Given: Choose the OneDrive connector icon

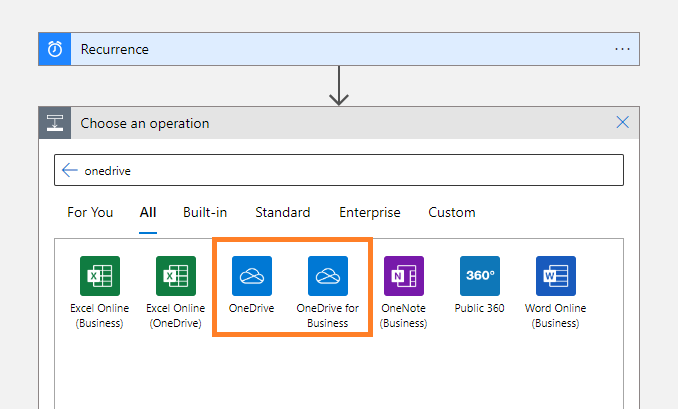Looking at the screenshot, I should pos(252,276).
